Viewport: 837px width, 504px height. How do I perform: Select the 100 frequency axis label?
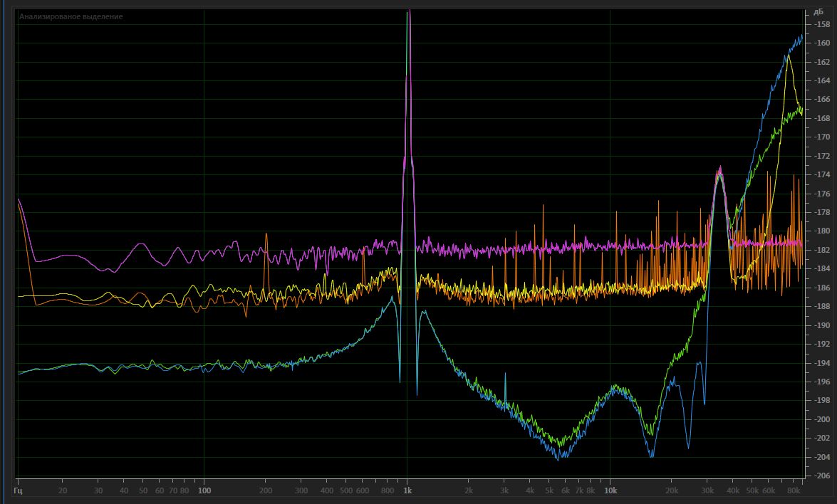[x=204, y=490]
